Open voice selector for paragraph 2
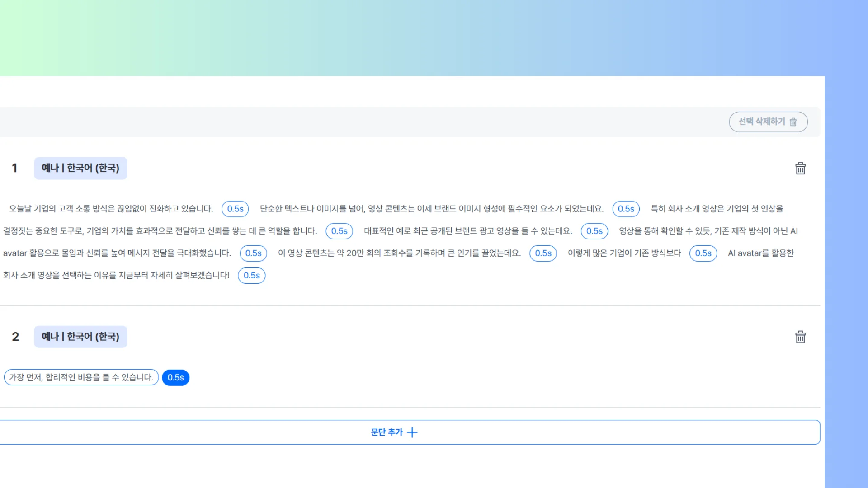 [x=80, y=337]
